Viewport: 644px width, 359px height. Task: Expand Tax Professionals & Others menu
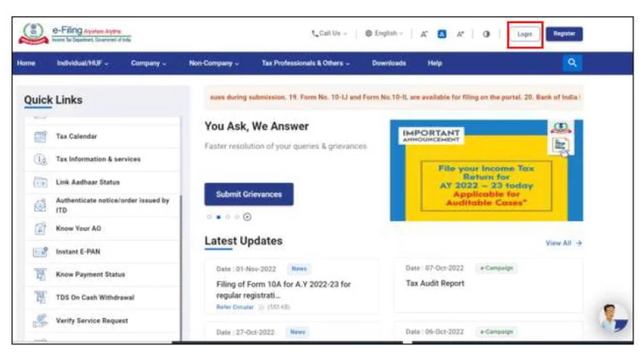(x=306, y=63)
